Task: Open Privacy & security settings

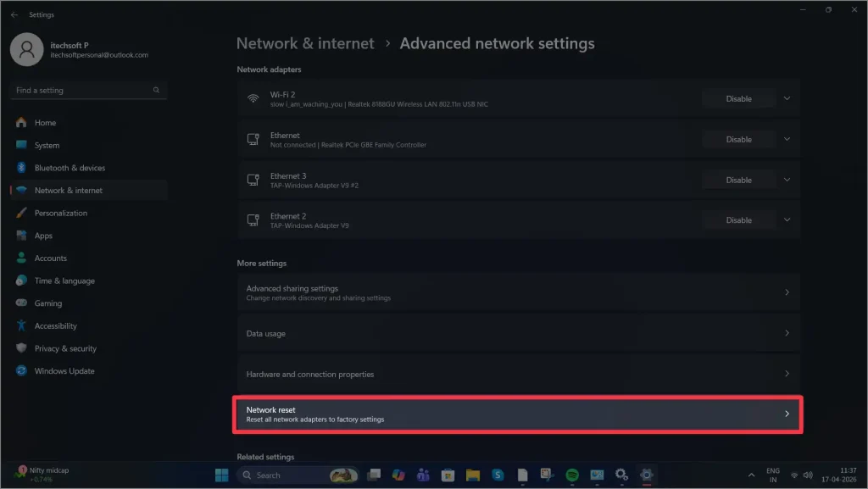Action: click(x=88, y=348)
